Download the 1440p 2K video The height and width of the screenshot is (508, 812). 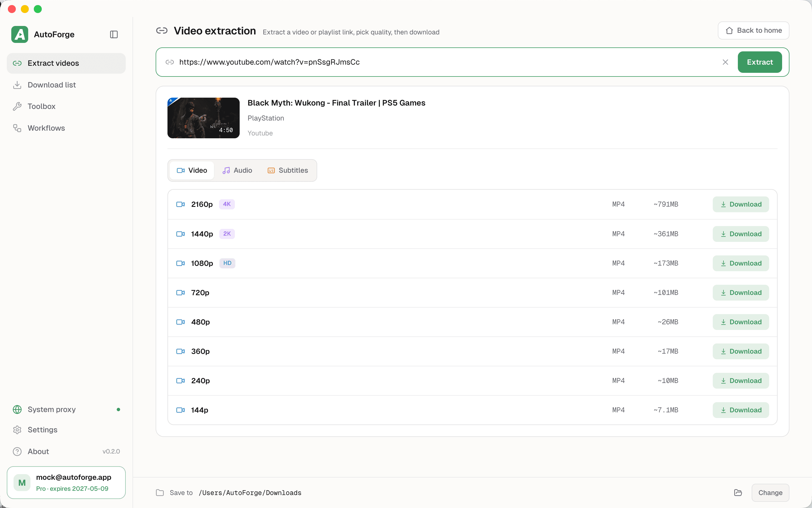coord(741,234)
